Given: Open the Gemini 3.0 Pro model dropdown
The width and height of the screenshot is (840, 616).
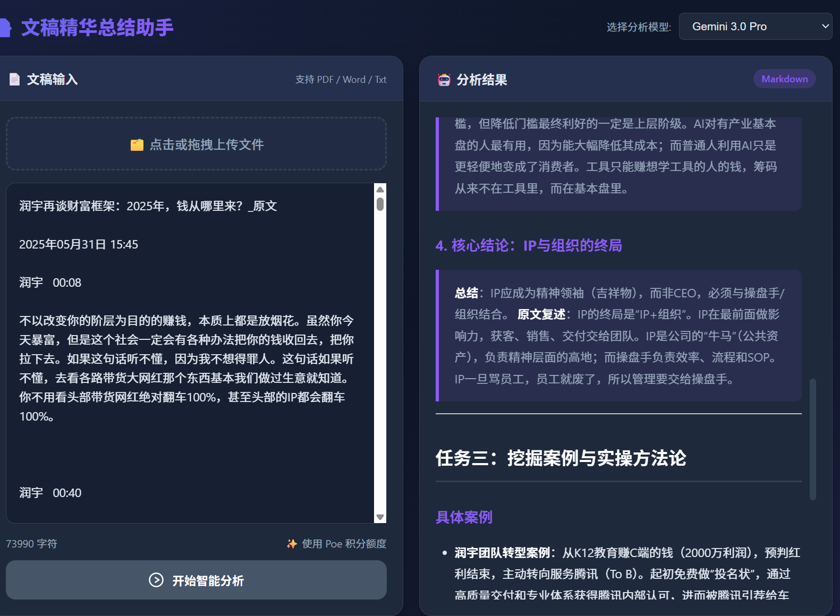Looking at the screenshot, I should coord(755,27).
